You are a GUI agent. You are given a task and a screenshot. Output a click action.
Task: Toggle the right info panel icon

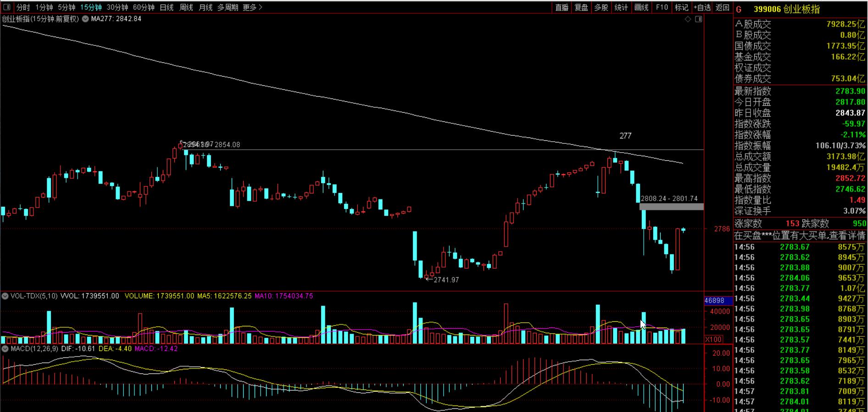coord(699,19)
